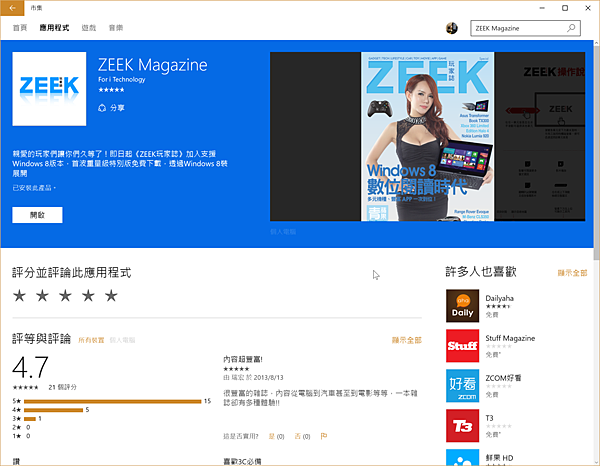The height and width of the screenshot is (466, 600).
Task: Click the 5-star rating bar
Action: 112,401
